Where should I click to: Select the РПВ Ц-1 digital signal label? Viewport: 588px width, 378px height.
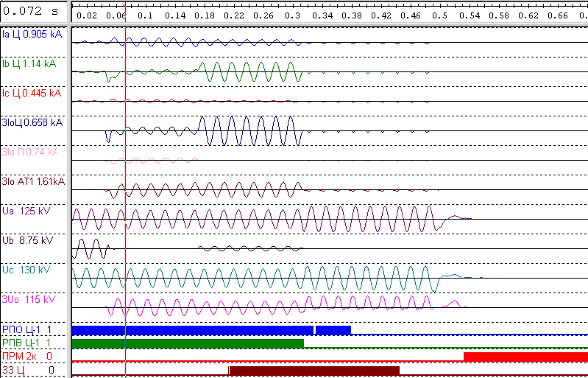(x=26, y=343)
